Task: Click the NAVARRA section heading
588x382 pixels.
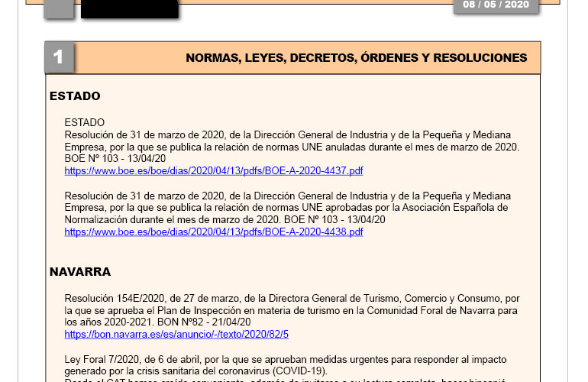Action: click(x=80, y=272)
